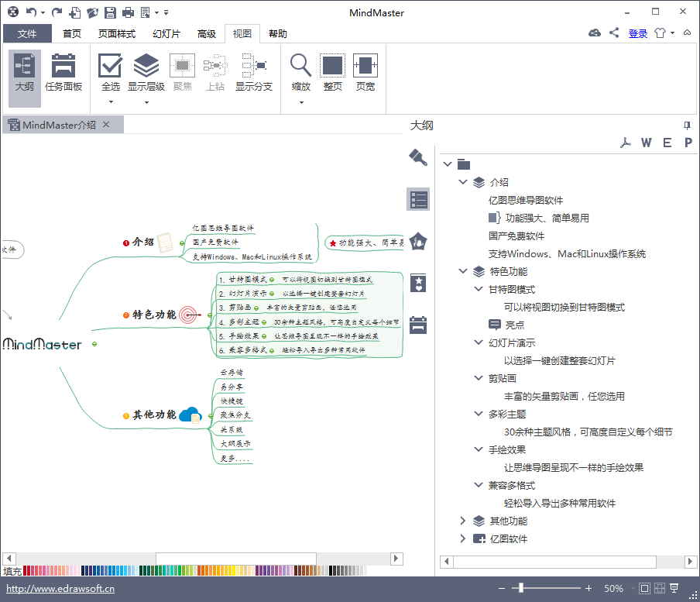Open the 任务面板 task panel
The width and height of the screenshot is (700, 602).
(x=63, y=74)
